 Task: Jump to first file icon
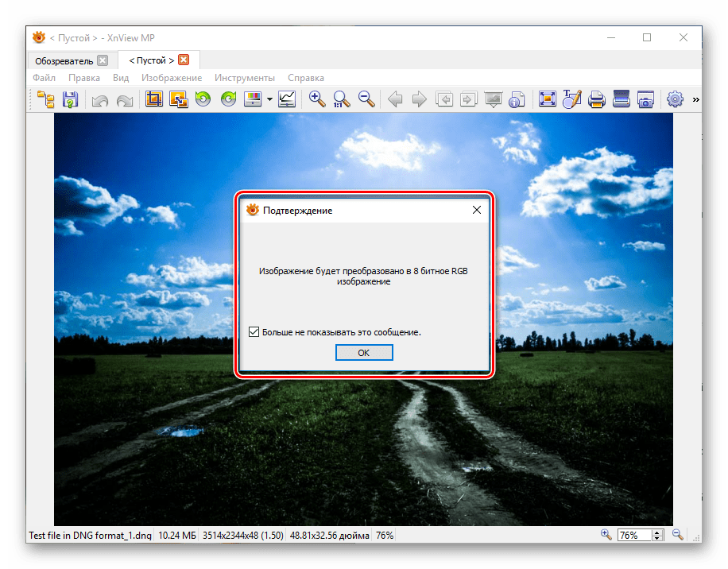click(x=444, y=99)
